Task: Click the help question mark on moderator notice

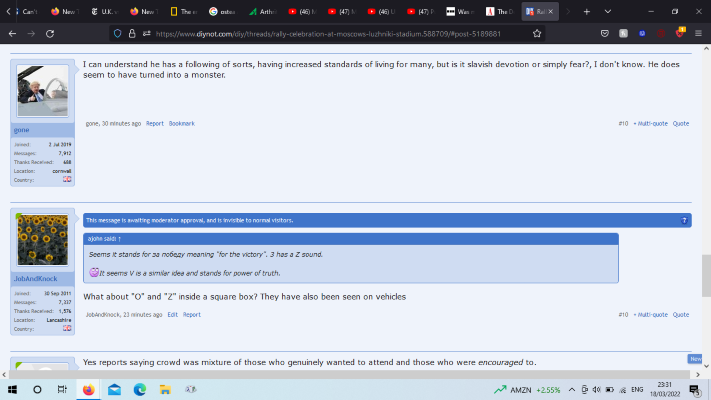Action: pos(684,220)
